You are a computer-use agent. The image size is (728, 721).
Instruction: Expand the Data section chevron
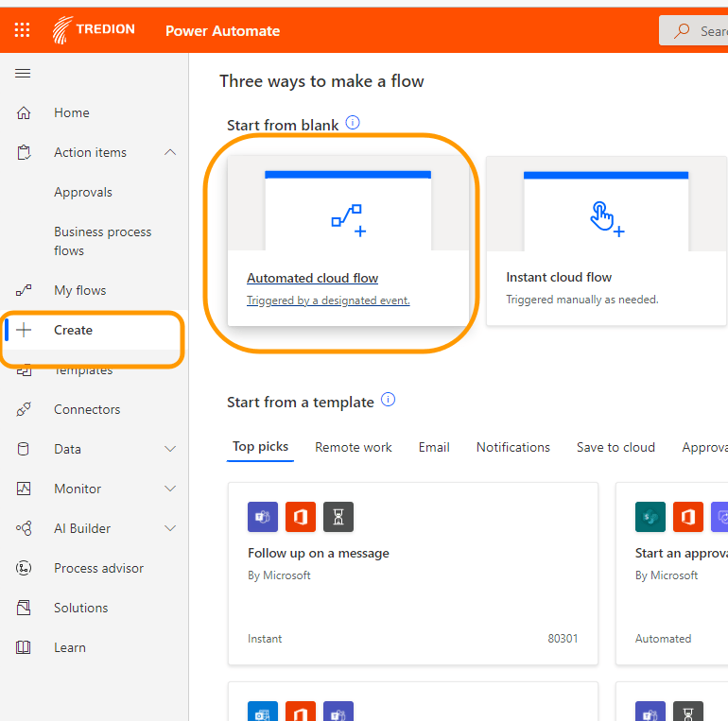coord(170,450)
